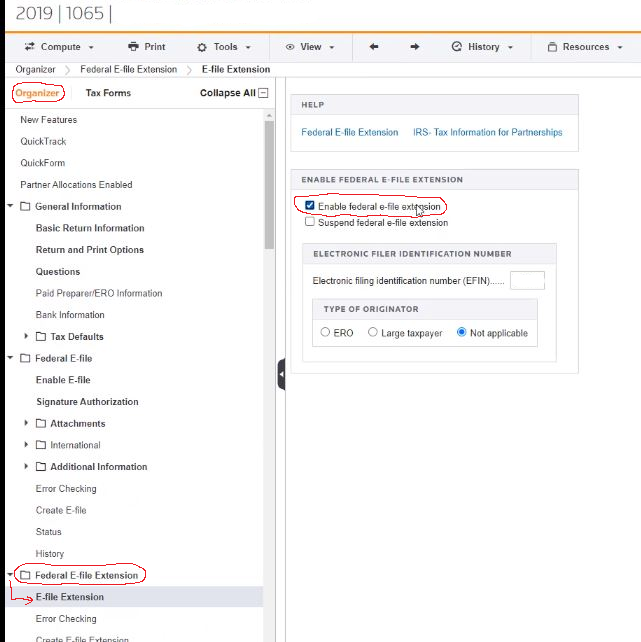
Task: Open IRS- Tax Information for Partnerships link
Action: pyautogui.click(x=488, y=132)
